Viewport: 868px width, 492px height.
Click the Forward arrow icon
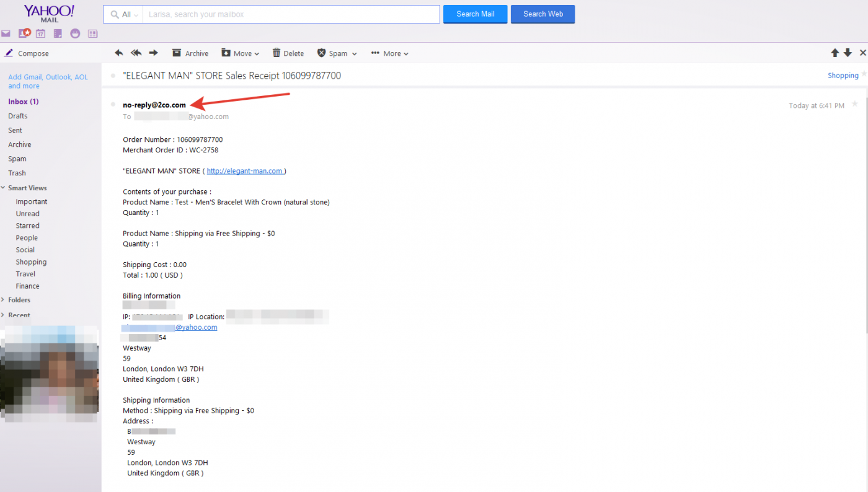click(x=154, y=53)
